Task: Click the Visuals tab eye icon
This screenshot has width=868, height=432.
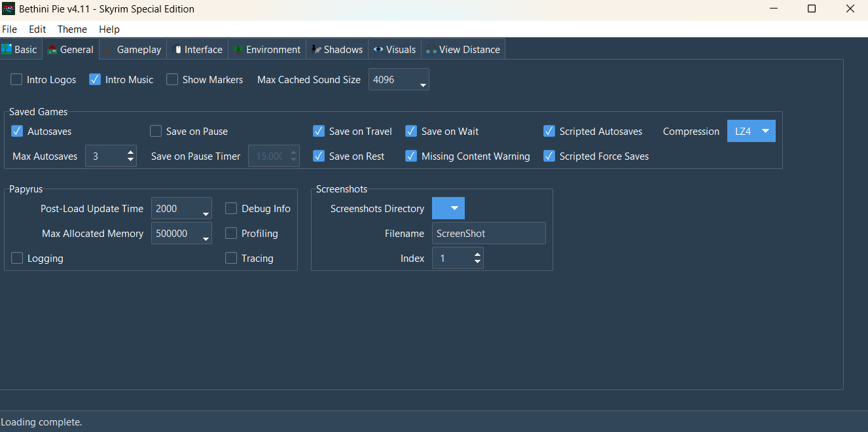Action: click(x=378, y=49)
